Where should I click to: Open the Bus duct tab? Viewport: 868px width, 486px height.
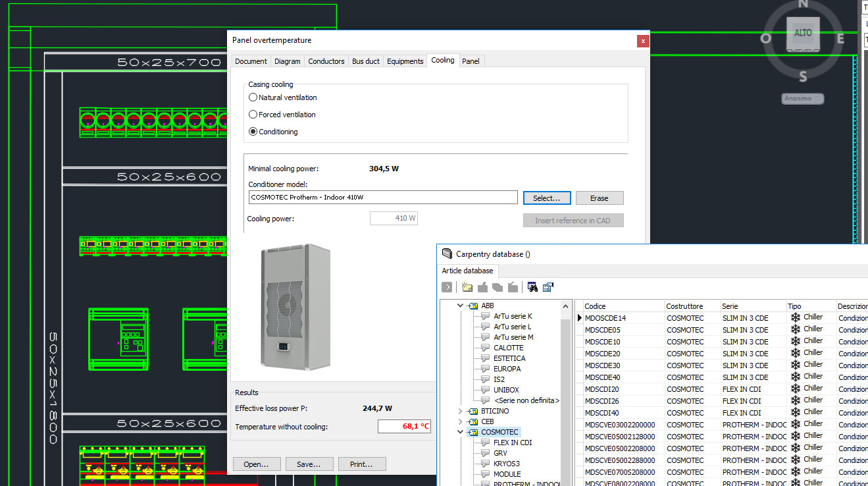(x=366, y=61)
